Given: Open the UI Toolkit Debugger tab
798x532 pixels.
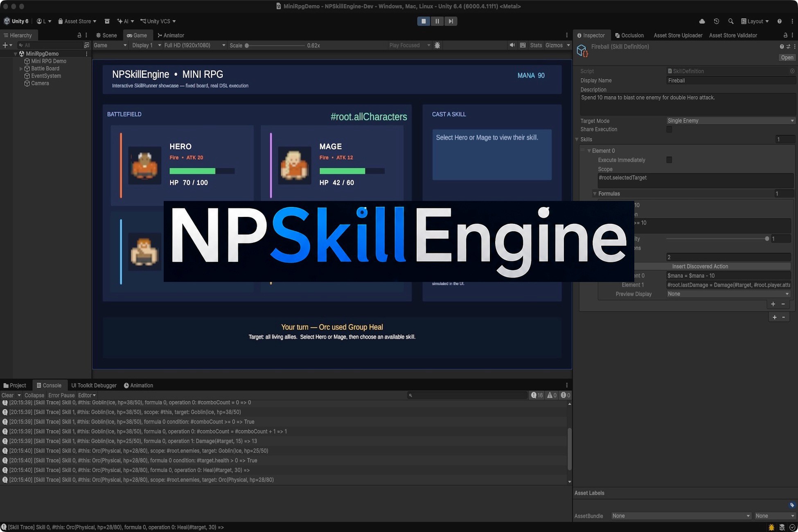Looking at the screenshot, I should point(94,385).
